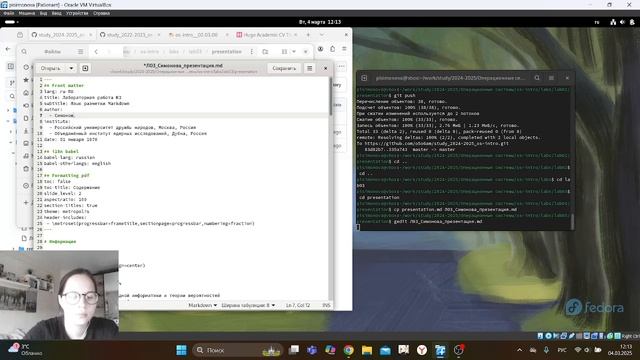Click the Открыть button in gedit
This screenshot has width=640, height=360.
click(x=51, y=68)
